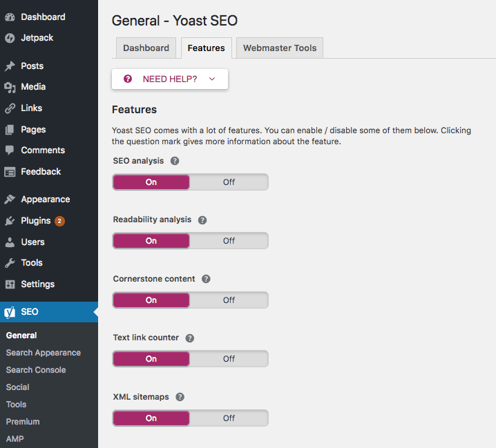Click the Pages icon in sidebar

tap(10, 130)
